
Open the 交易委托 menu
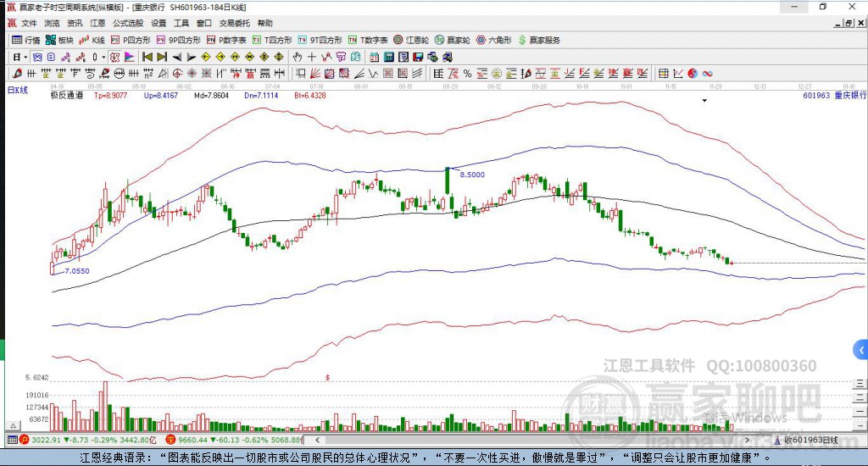pyautogui.click(x=234, y=23)
